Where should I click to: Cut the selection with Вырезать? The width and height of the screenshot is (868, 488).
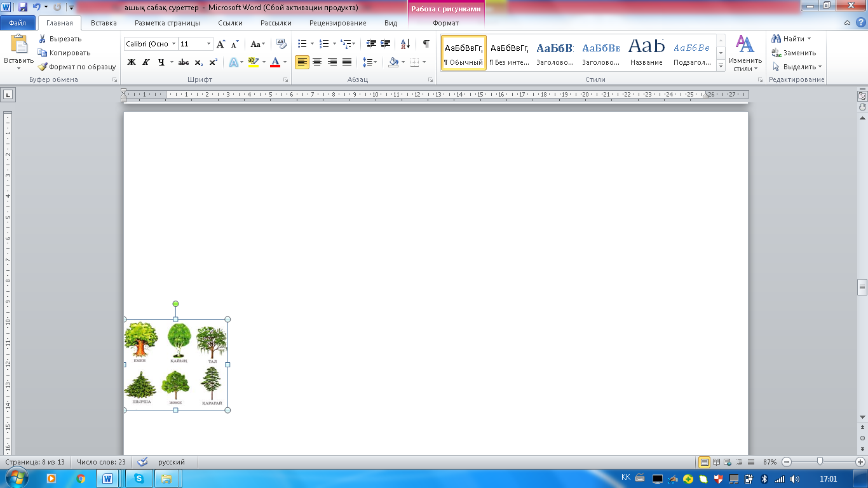(x=59, y=39)
